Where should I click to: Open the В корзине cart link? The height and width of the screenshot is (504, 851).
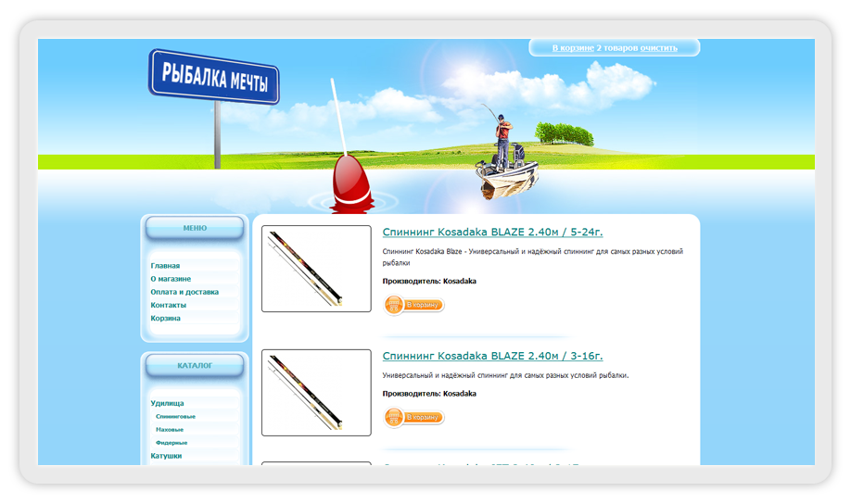click(x=573, y=48)
